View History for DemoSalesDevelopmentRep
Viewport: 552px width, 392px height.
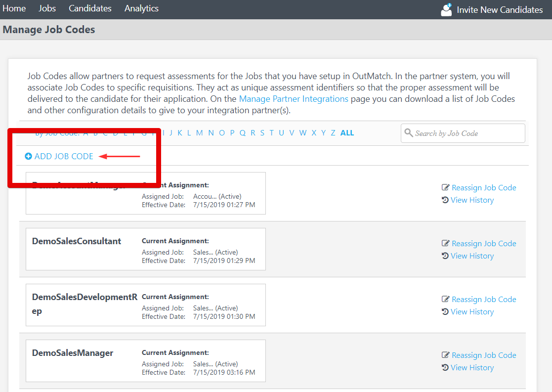[472, 311]
